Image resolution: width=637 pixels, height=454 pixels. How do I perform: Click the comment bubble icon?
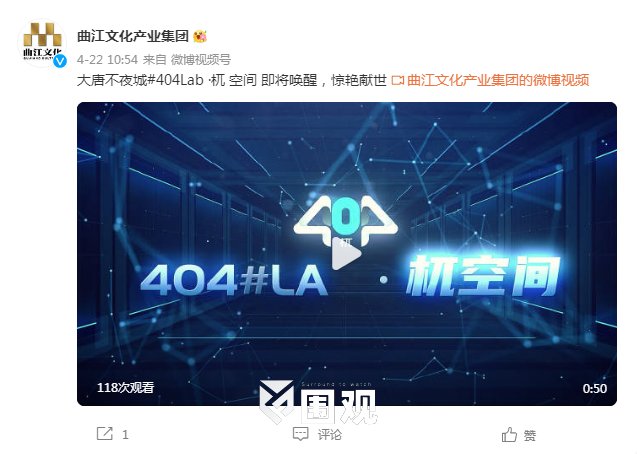coord(301,434)
